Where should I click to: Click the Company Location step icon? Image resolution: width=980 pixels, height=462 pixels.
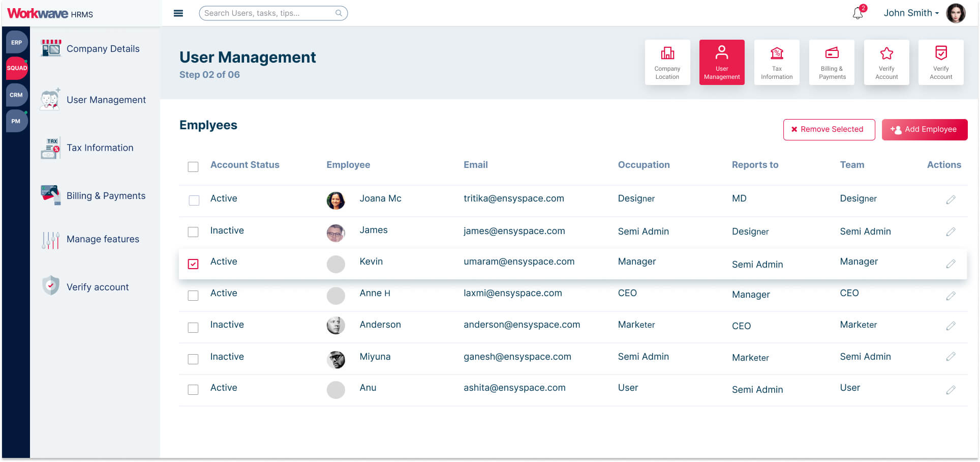667,63
